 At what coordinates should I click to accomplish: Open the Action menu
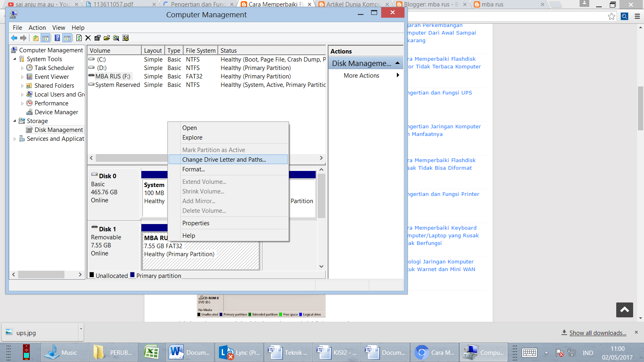tap(37, 27)
